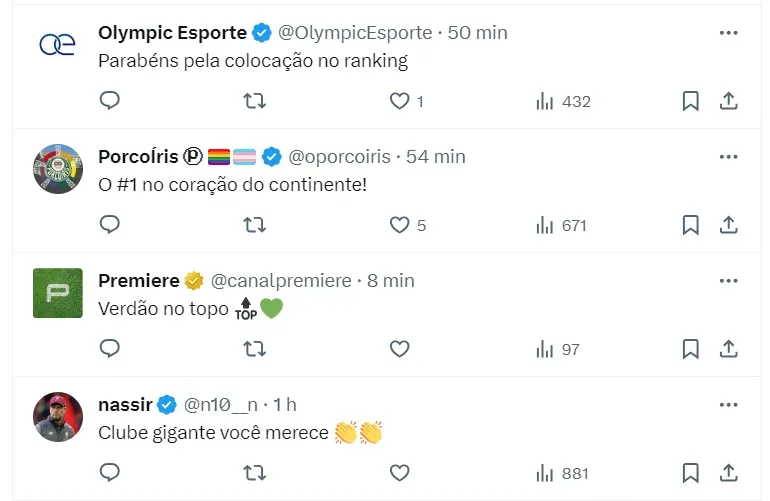Open more options menu on Premiere tweet
The height and width of the screenshot is (501, 770).
click(729, 280)
